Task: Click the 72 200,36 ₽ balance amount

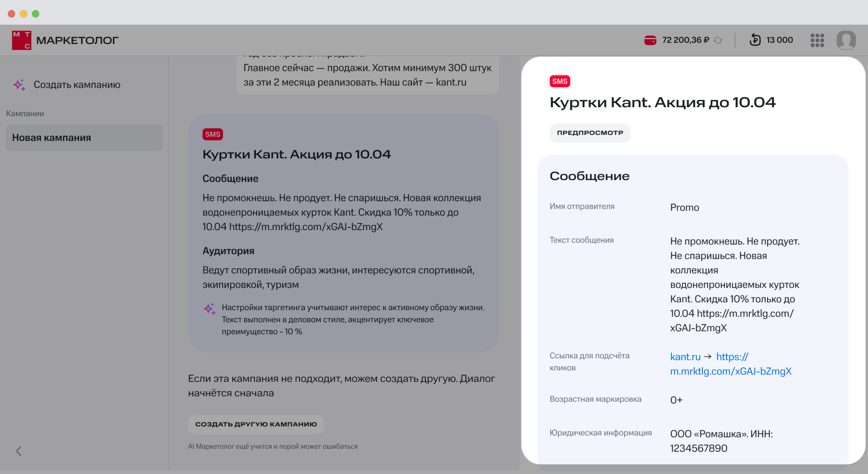Action: (x=685, y=40)
